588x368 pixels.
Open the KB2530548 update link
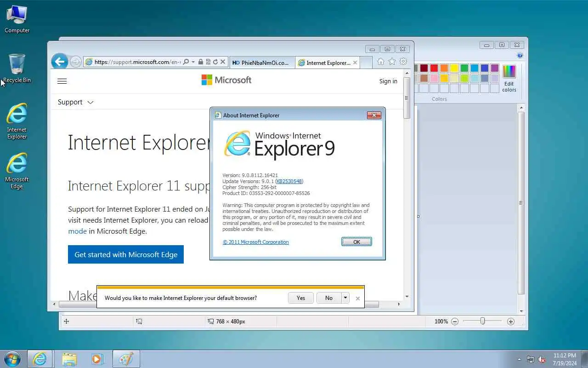pyautogui.click(x=289, y=181)
